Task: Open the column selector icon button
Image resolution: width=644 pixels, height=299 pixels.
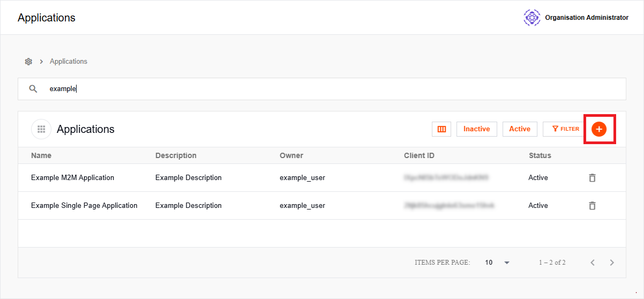Action: pos(441,129)
